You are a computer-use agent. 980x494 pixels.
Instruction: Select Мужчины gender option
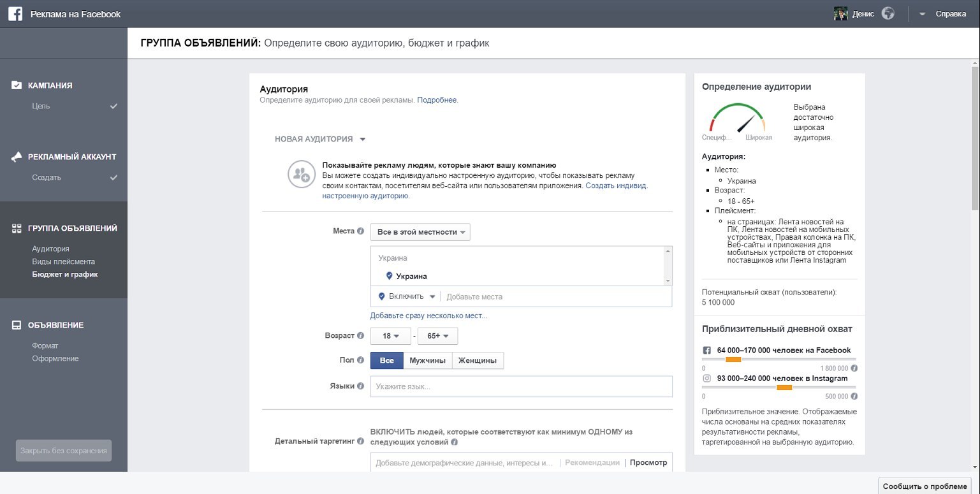click(x=427, y=360)
